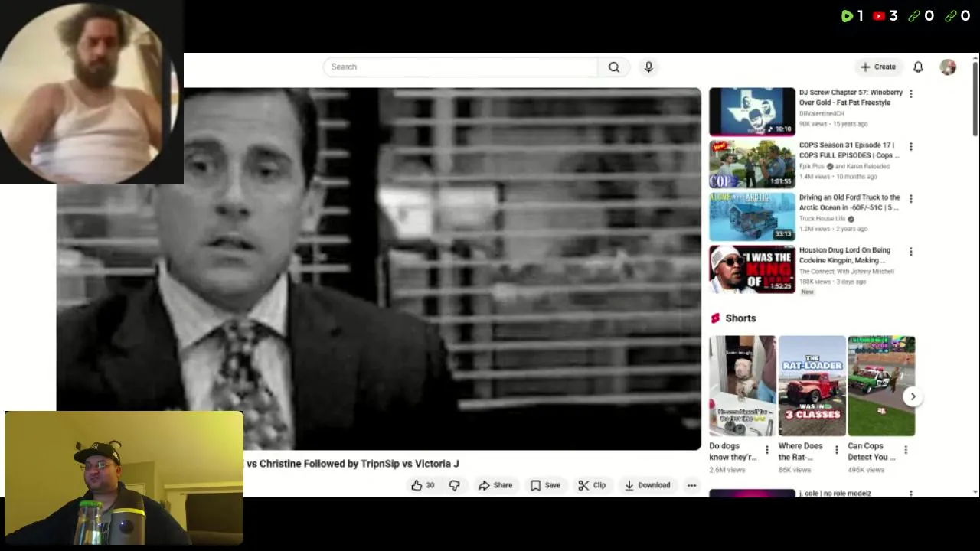The height and width of the screenshot is (551, 980).
Task: Dislike the video with thumbs down
Action: tap(455, 485)
